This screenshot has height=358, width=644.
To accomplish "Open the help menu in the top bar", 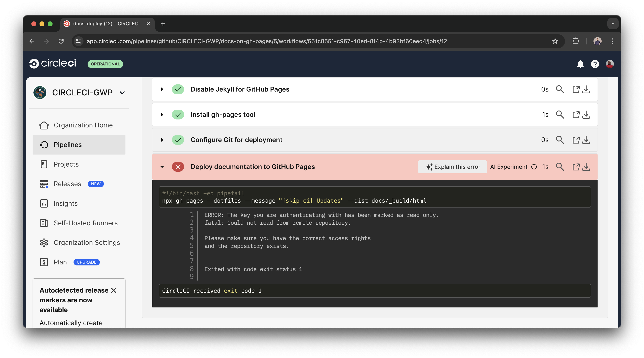I will [x=595, y=64].
